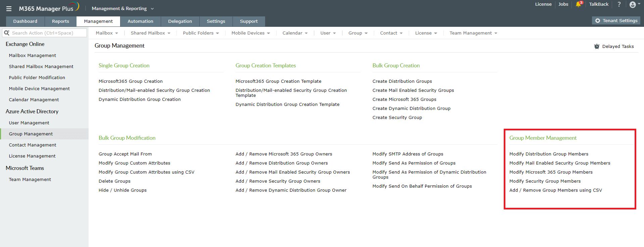Open Modify SMTP Address of Groups

tap(408, 154)
